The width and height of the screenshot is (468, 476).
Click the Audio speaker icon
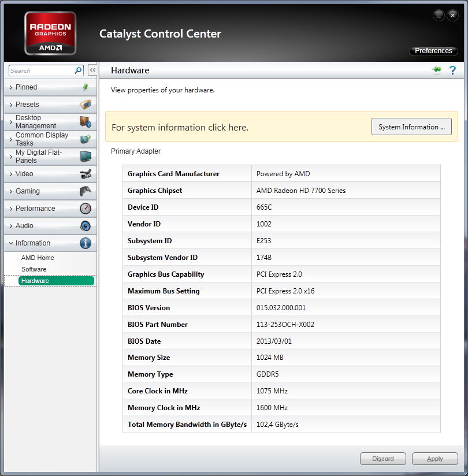click(86, 226)
